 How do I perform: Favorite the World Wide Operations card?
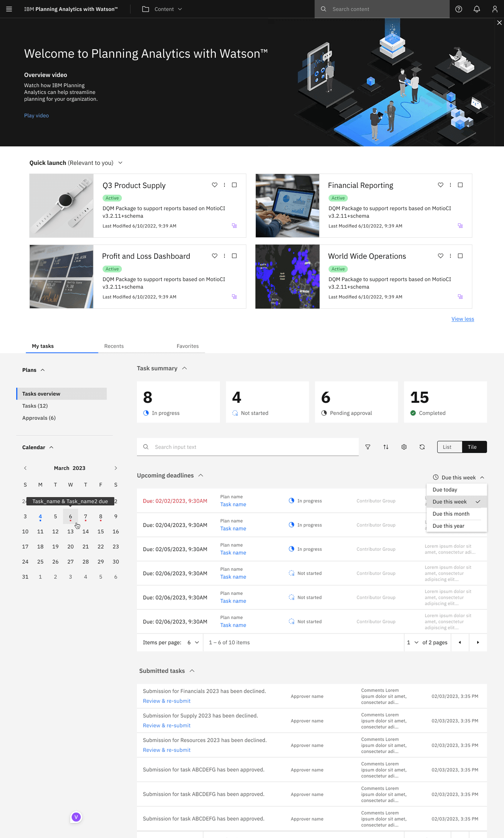pos(441,256)
